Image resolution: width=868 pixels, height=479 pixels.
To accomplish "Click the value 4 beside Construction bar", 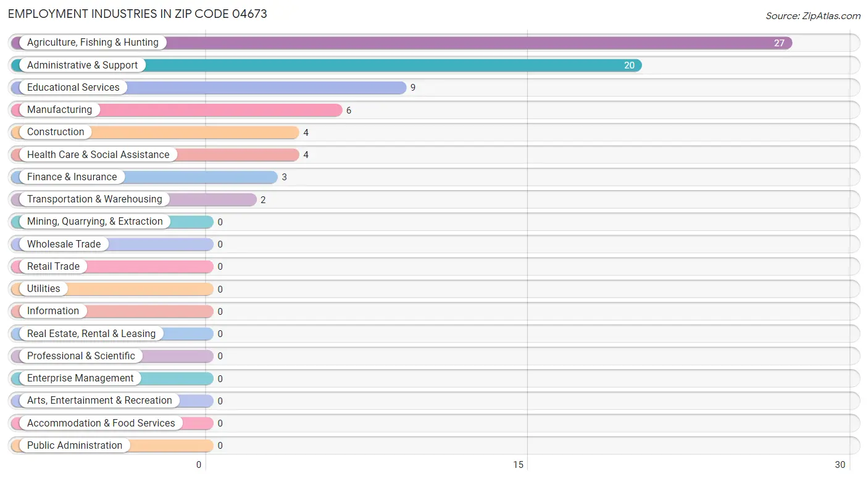I will point(306,133).
